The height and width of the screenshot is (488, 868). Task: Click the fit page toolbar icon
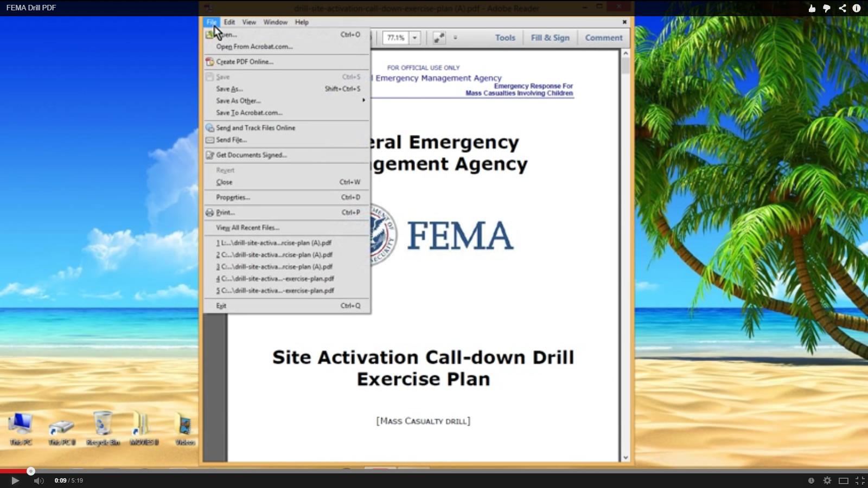(x=439, y=38)
